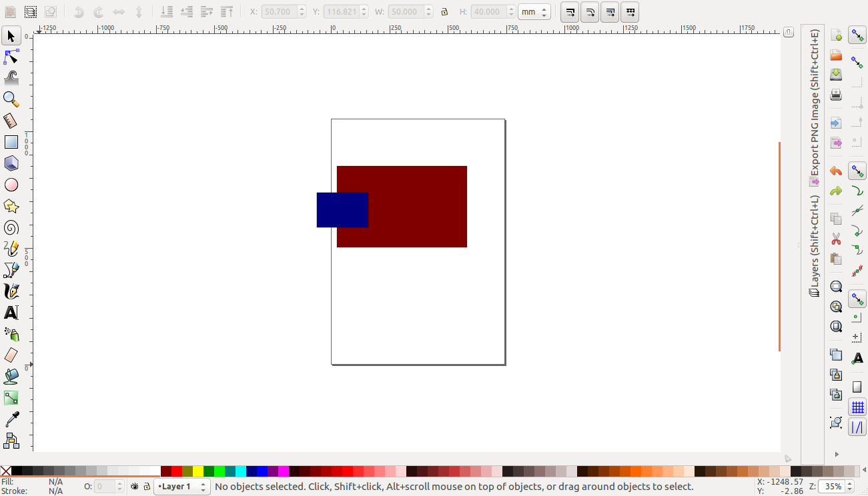Pick the cyan palette swatch
Image resolution: width=868 pixels, height=496 pixels.
(x=241, y=471)
